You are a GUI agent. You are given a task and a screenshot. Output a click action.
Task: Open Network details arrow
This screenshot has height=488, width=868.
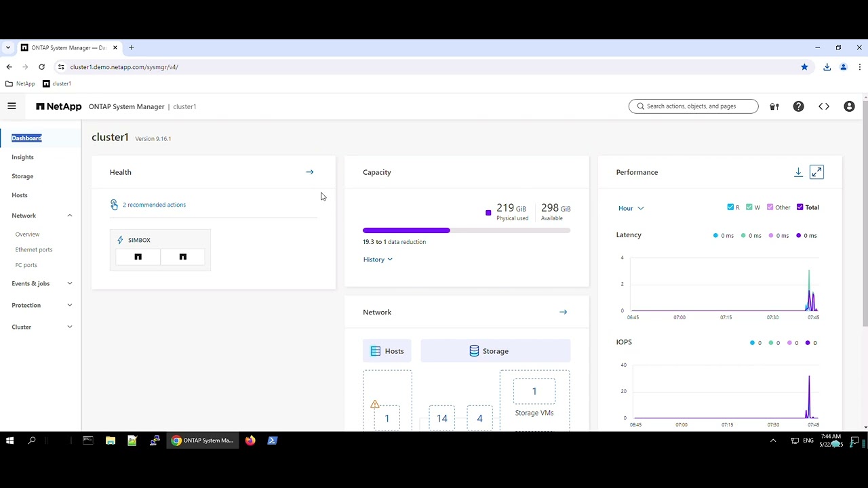click(x=563, y=312)
